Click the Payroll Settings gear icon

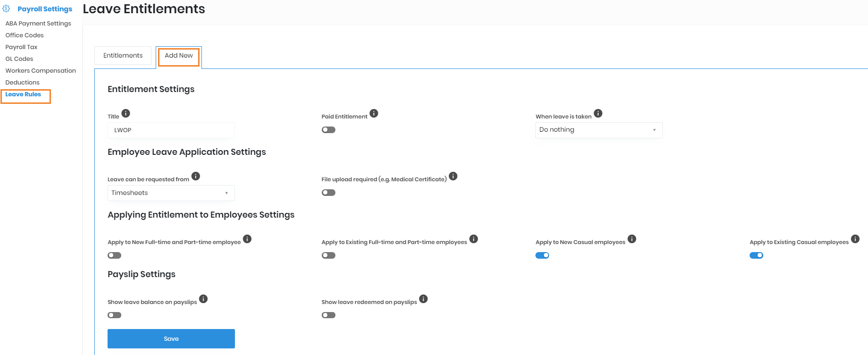pyautogui.click(x=7, y=8)
